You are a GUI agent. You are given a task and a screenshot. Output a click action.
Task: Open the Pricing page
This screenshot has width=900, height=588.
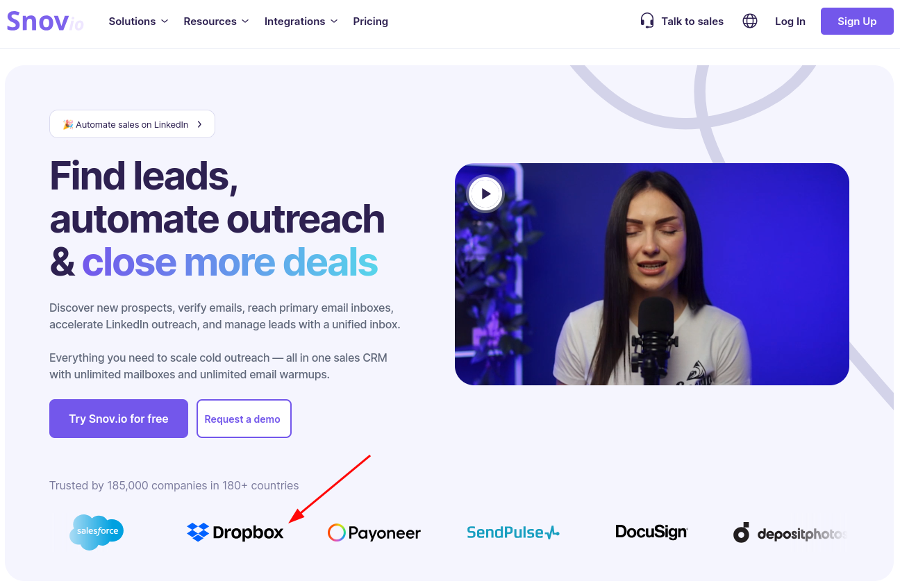pyautogui.click(x=370, y=22)
